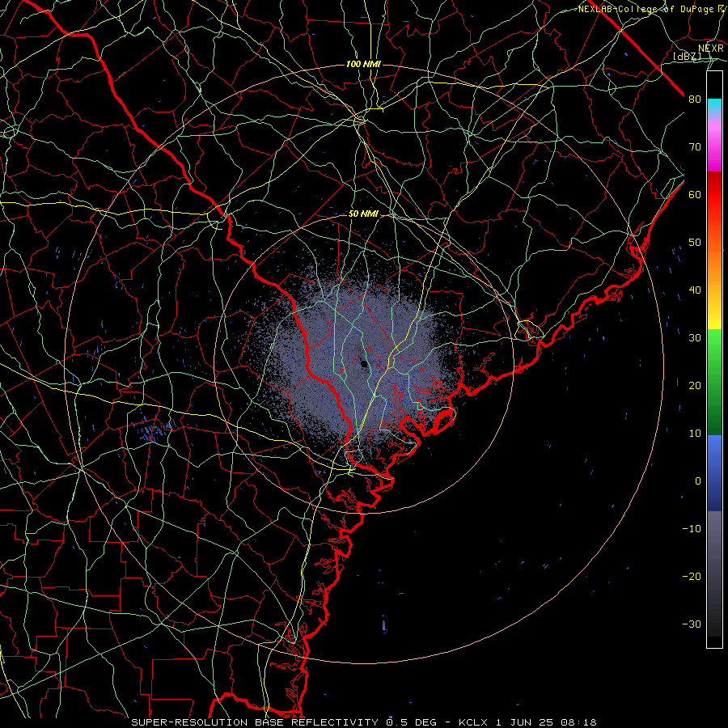Click the 50 NMI range ring label
Viewport: 728px width, 728px height.
click(363, 214)
